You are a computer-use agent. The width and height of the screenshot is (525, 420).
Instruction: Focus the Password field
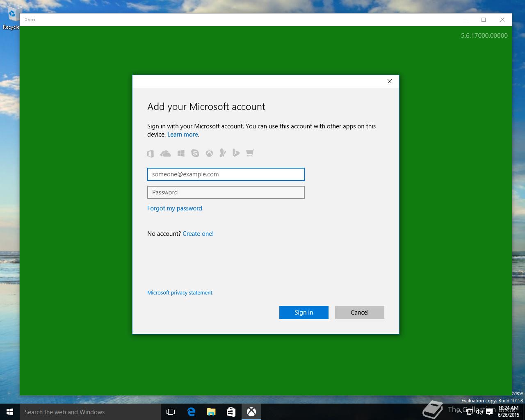226,192
